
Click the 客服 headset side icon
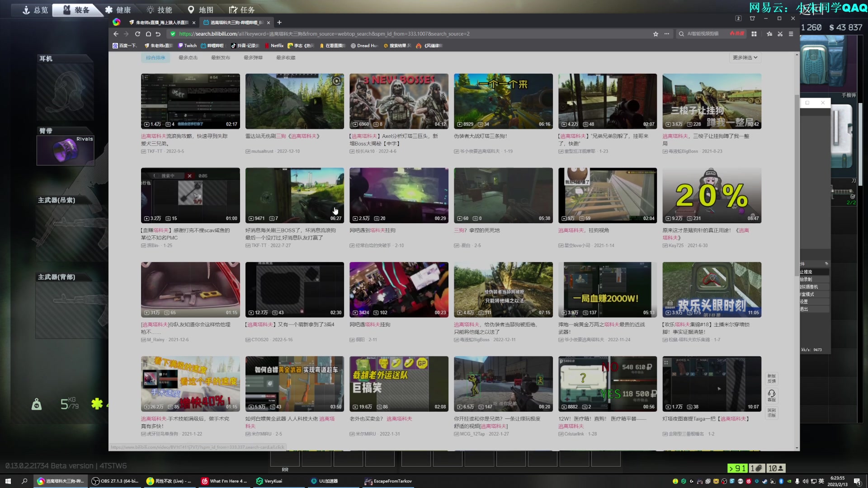(771, 395)
